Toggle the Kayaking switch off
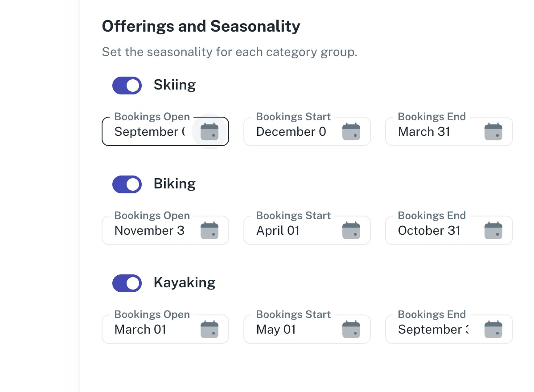The image size is (534, 392). tap(127, 283)
